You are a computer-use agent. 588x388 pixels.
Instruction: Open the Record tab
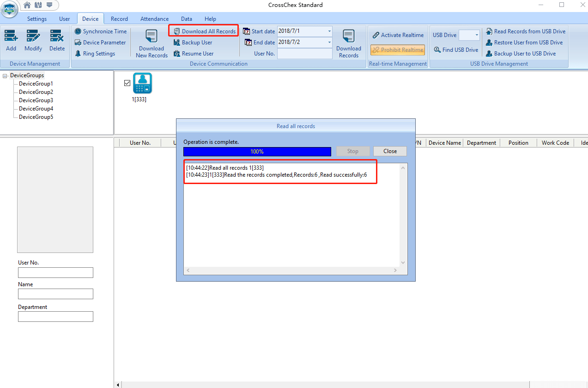point(119,19)
